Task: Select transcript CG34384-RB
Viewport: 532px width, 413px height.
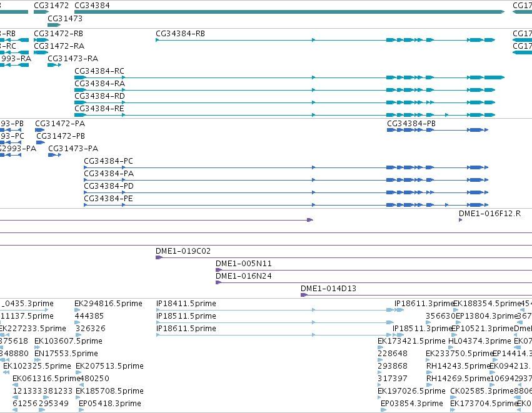Action: (x=326, y=40)
